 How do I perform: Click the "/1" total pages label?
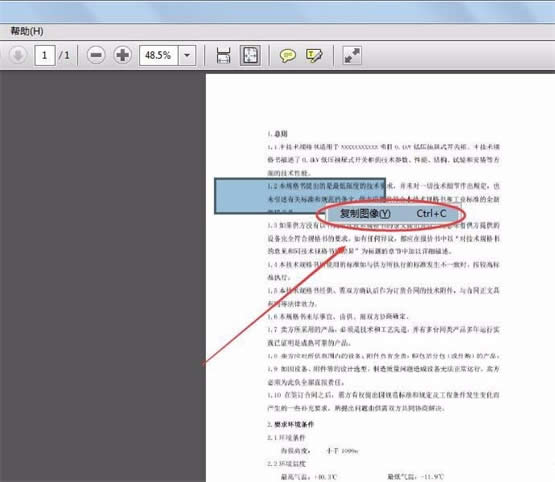pyautogui.click(x=64, y=55)
